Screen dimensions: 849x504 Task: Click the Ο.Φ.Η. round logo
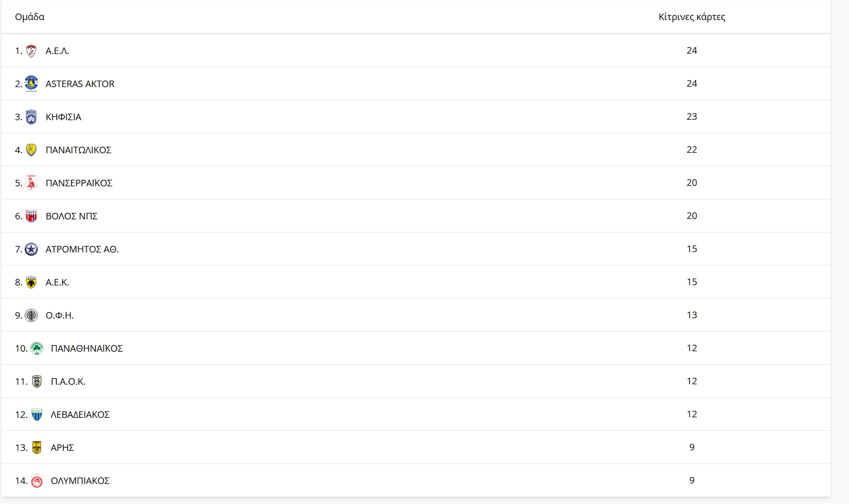coord(31,315)
